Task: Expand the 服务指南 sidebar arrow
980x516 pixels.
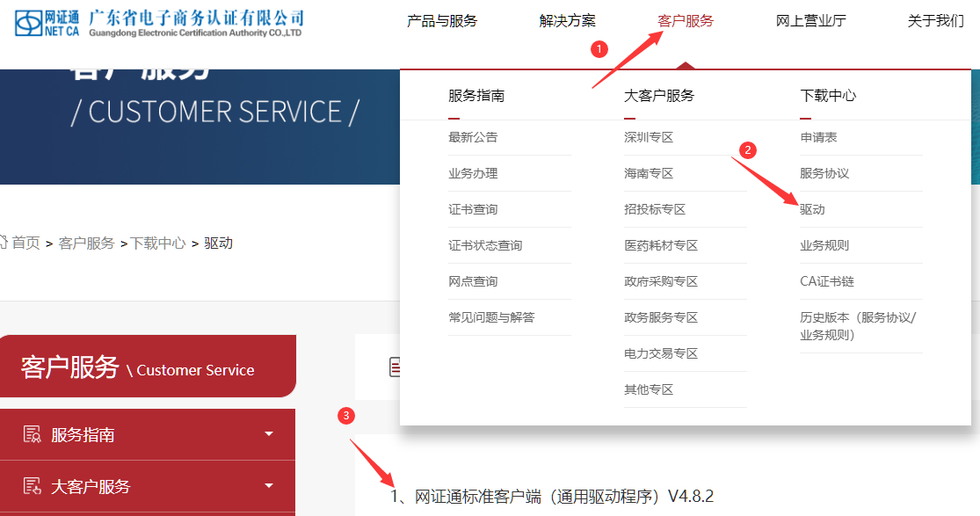Action: pyautogui.click(x=269, y=434)
